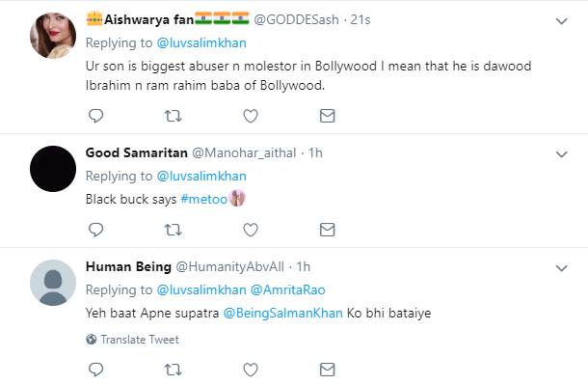The image size is (588, 385).
Task: Send Aishwarya fan tweet via direct message
Action: [327, 116]
